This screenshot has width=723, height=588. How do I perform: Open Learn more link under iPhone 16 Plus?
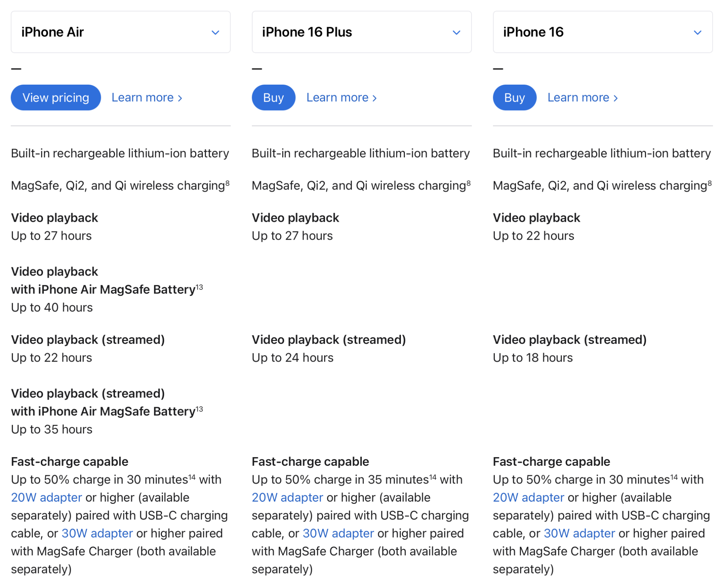(x=341, y=98)
